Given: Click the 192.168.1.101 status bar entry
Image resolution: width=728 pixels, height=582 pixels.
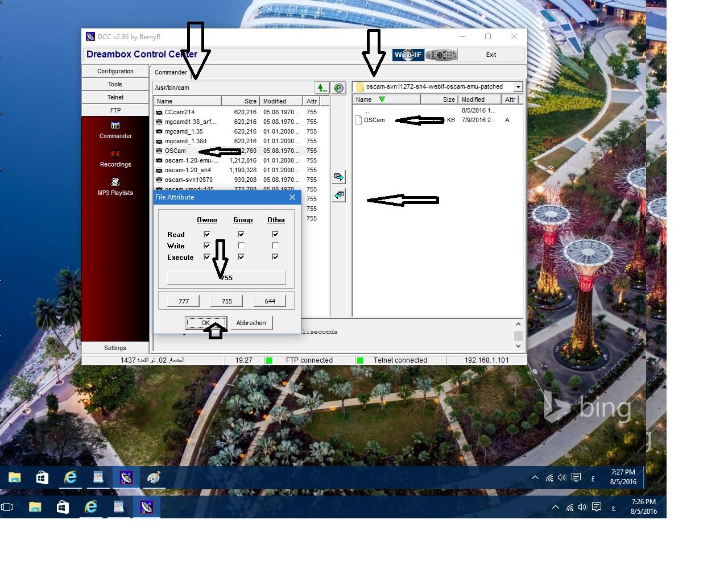Looking at the screenshot, I should tap(486, 360).
